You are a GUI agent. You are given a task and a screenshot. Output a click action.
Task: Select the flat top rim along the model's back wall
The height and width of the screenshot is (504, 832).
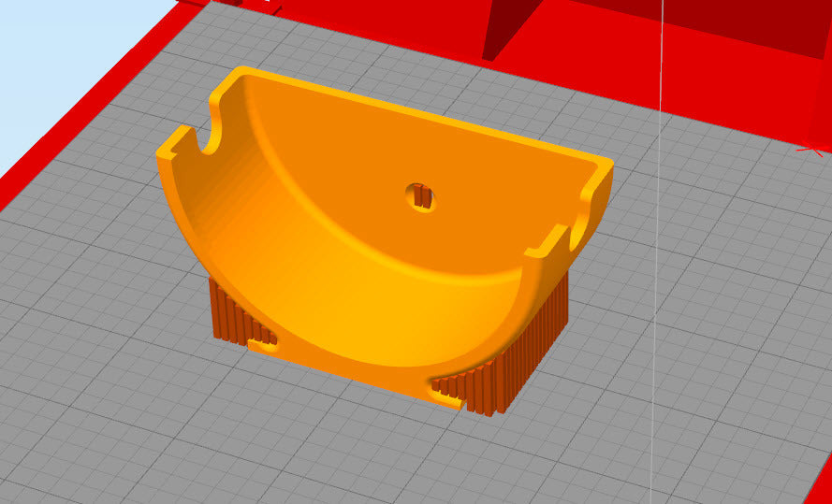tap(421, 117)
